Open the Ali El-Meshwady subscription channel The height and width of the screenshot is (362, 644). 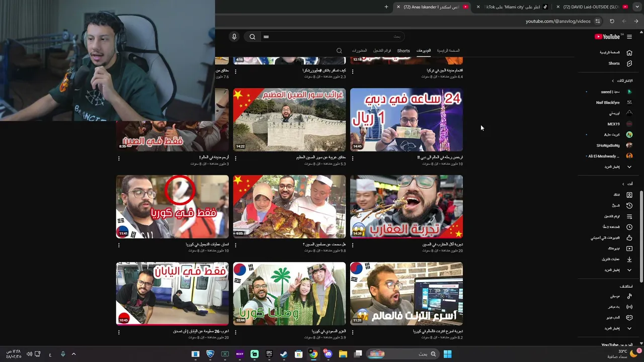tap(609, 156)
